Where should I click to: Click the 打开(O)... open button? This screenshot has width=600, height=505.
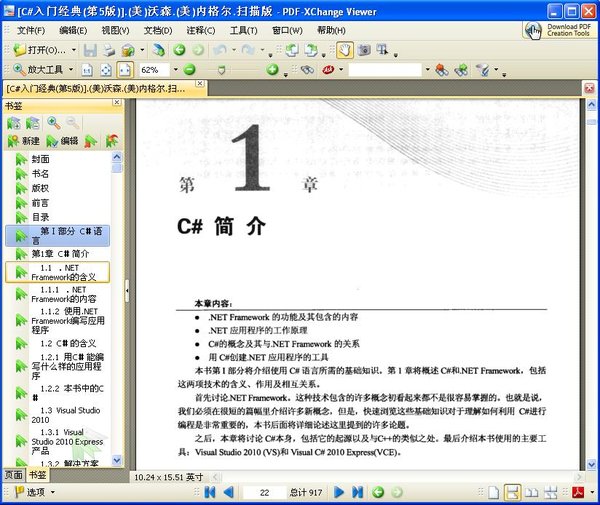(x=40, y=50)
